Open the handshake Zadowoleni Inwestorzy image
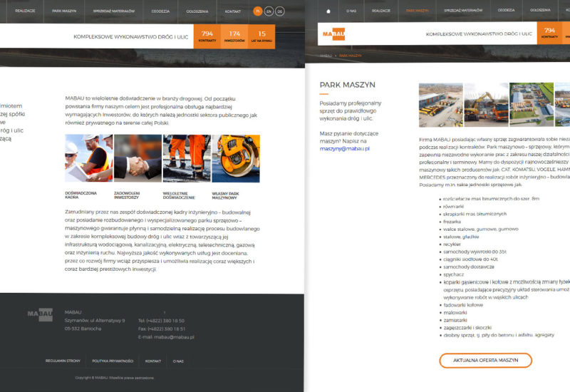Viewport: 570px width, 392px height. click(138, 159)
